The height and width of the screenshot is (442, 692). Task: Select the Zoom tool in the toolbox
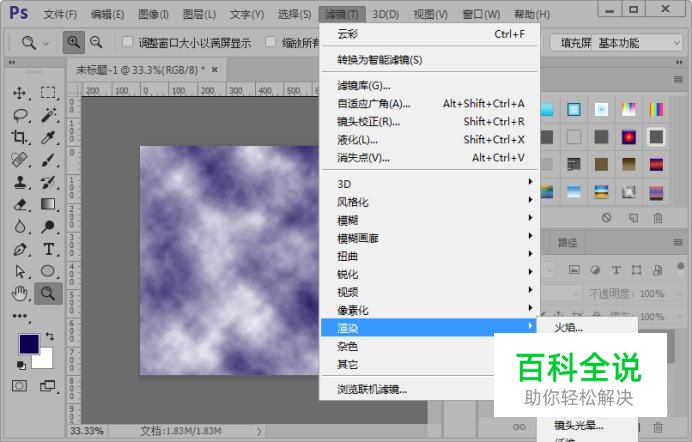point(48,293)
